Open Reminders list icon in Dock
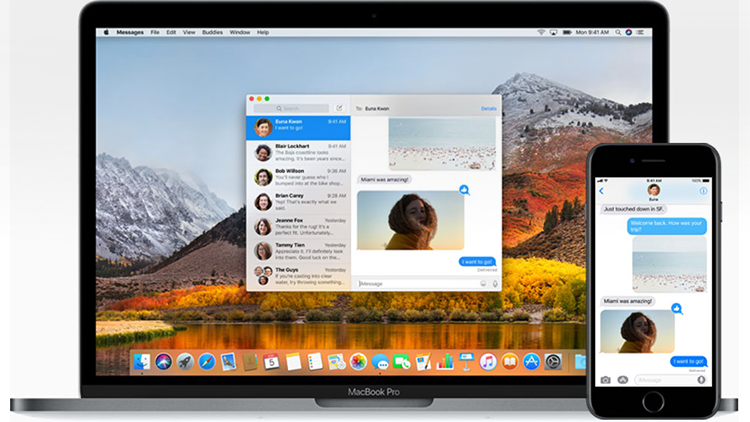 pyautogui.click(x=315, y=362)
